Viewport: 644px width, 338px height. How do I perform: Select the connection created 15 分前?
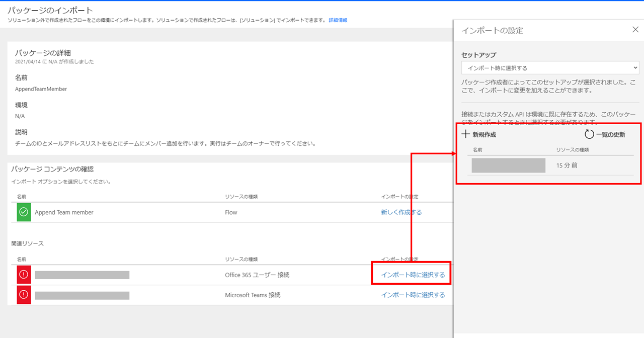(508, 165)
